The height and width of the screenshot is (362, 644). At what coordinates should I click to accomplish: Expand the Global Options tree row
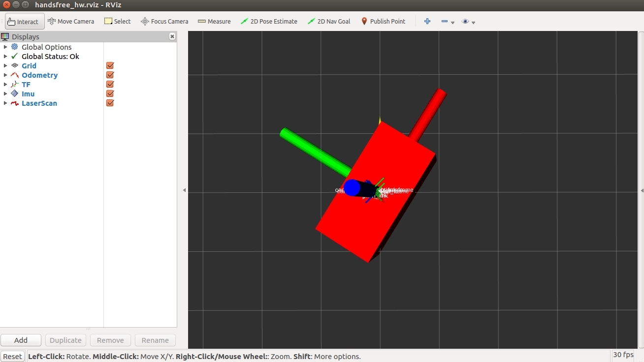pyautogui.click(x=5, y=47)
